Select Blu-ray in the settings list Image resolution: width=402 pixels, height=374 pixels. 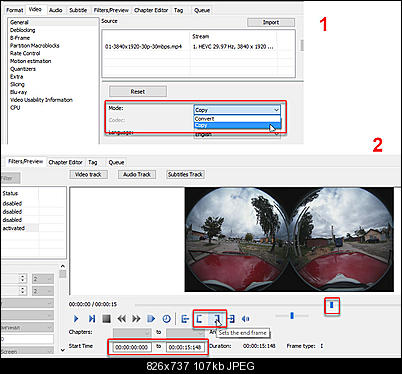tap(18, 92)
